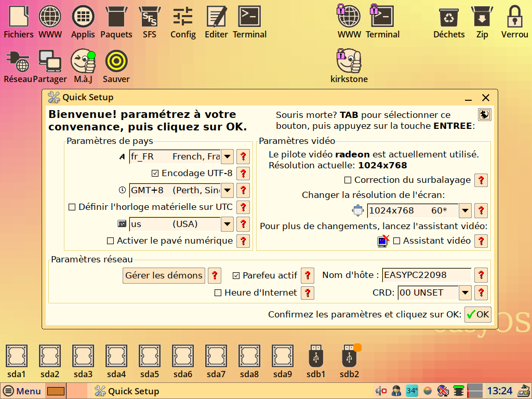Confirm settings with the OK button
The image size is (532, 399).
[477, 314]
